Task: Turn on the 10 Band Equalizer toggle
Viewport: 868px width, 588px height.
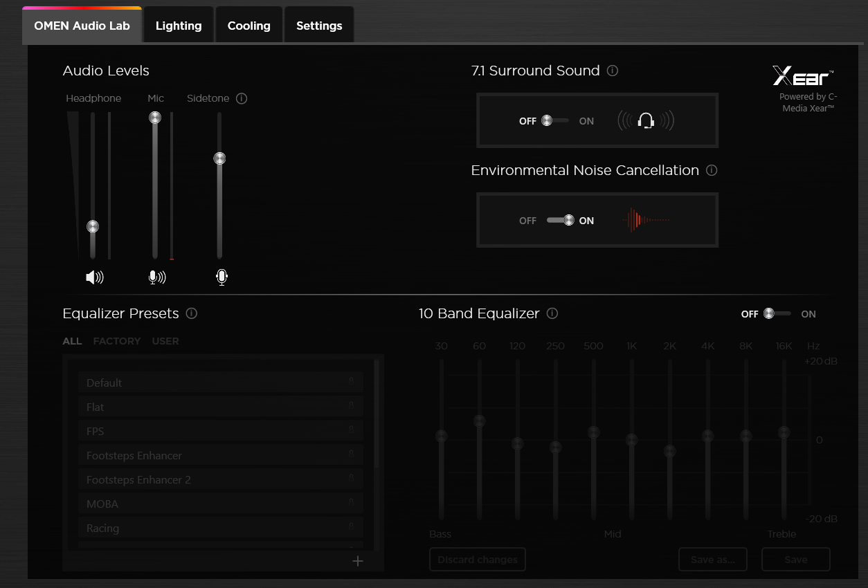Action: point(779,314)
